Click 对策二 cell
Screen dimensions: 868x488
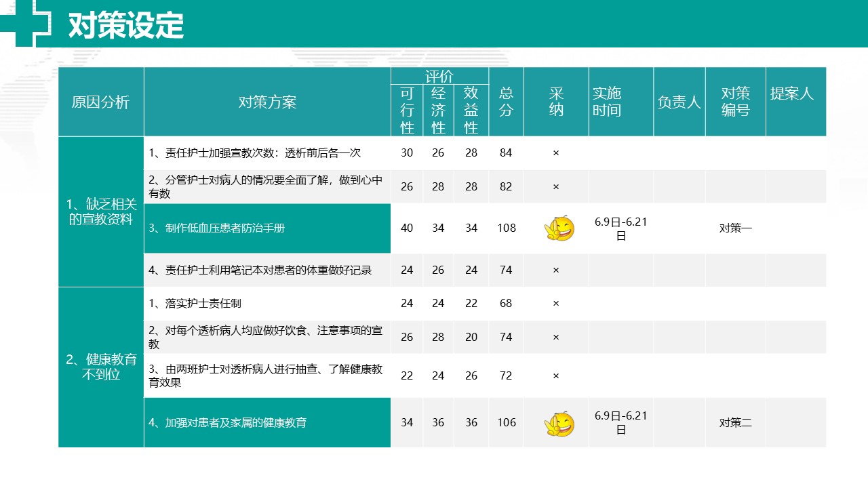736,423
